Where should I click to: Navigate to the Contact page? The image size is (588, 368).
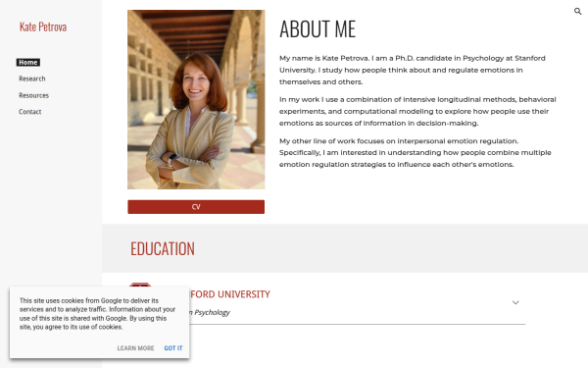point(30,112)
